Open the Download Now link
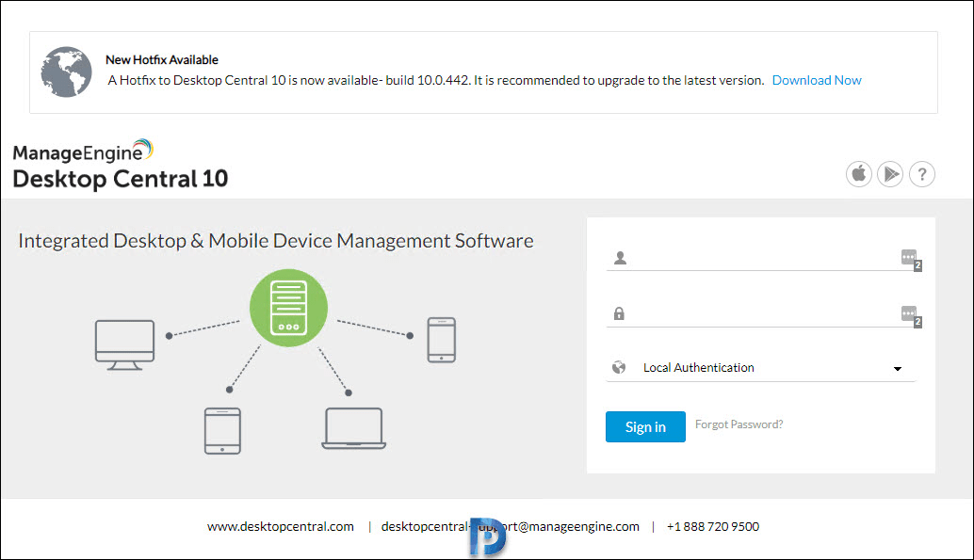Screen dimensions: 974x560 click(817, 80)
